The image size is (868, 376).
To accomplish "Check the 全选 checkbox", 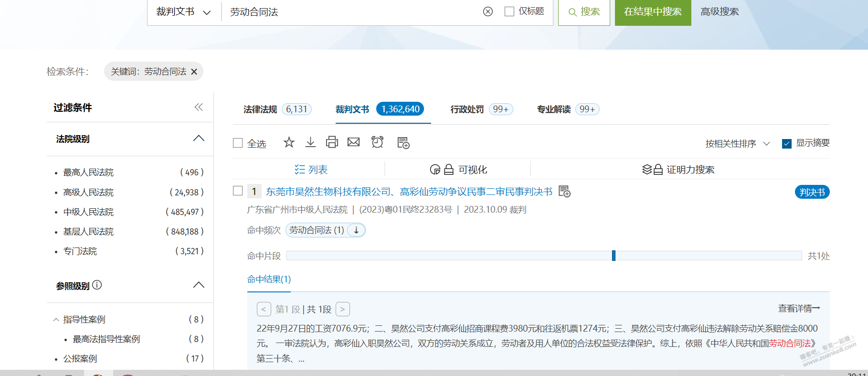I will pos(238,143).
